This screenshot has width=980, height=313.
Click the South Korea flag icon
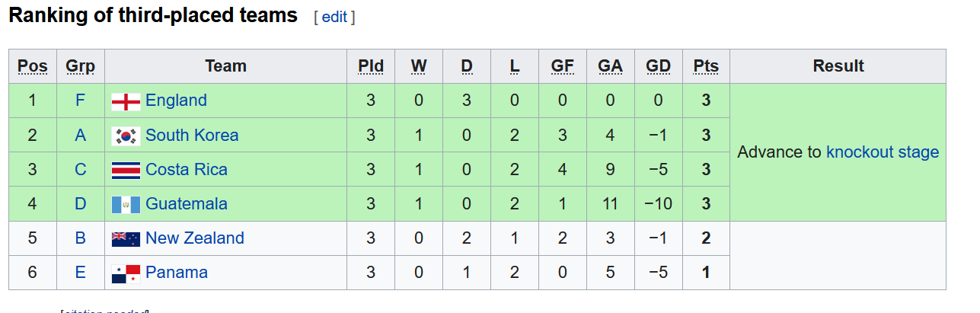126,136
